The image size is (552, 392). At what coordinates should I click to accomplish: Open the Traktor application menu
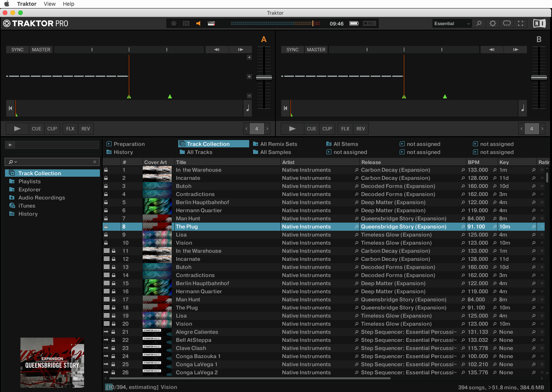click(x=27, y=4)
